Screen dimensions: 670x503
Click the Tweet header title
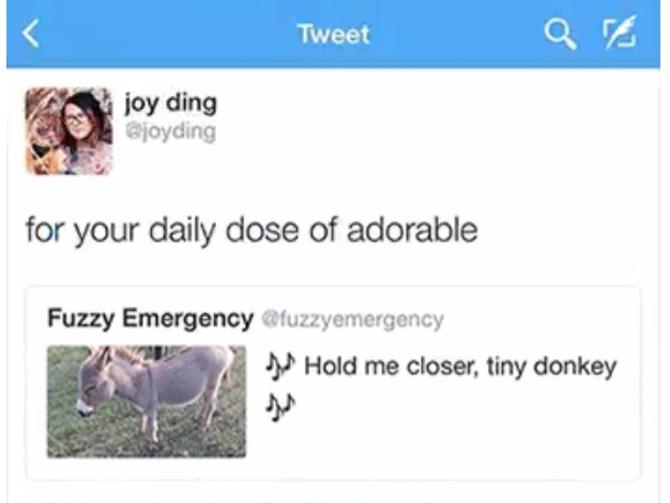(x=334, y=34)
